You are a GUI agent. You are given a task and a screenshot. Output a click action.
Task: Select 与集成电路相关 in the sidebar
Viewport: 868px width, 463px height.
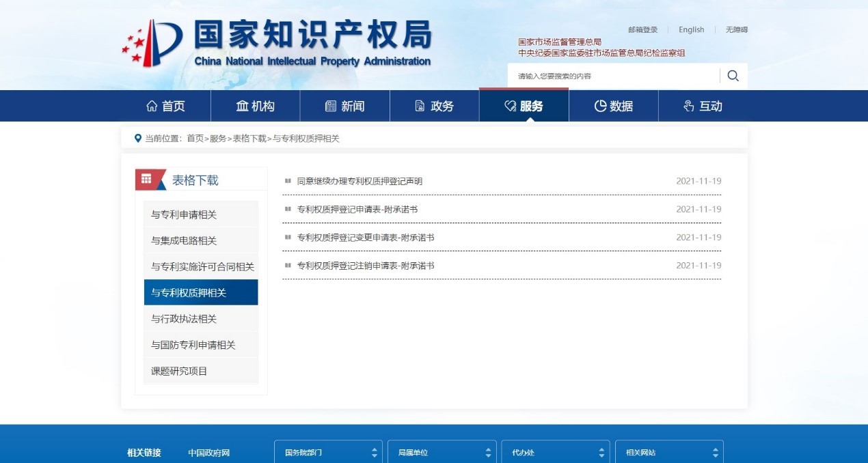201,240
